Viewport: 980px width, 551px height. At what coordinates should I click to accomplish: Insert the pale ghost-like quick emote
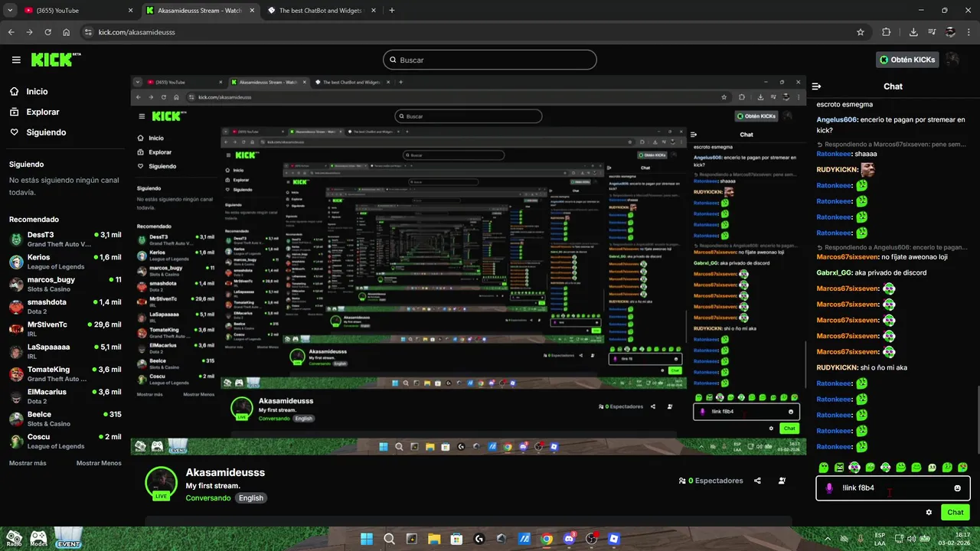coord(932,467)
